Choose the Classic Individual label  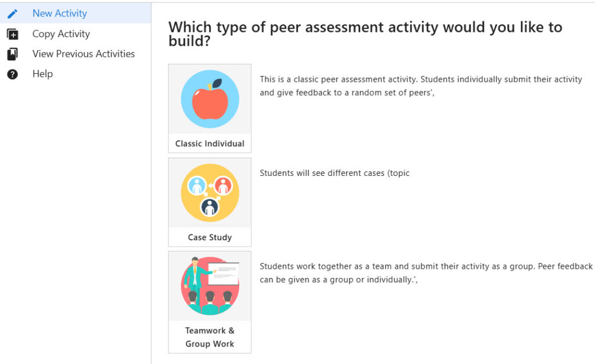pyautogui.click(x=210, y=144)
